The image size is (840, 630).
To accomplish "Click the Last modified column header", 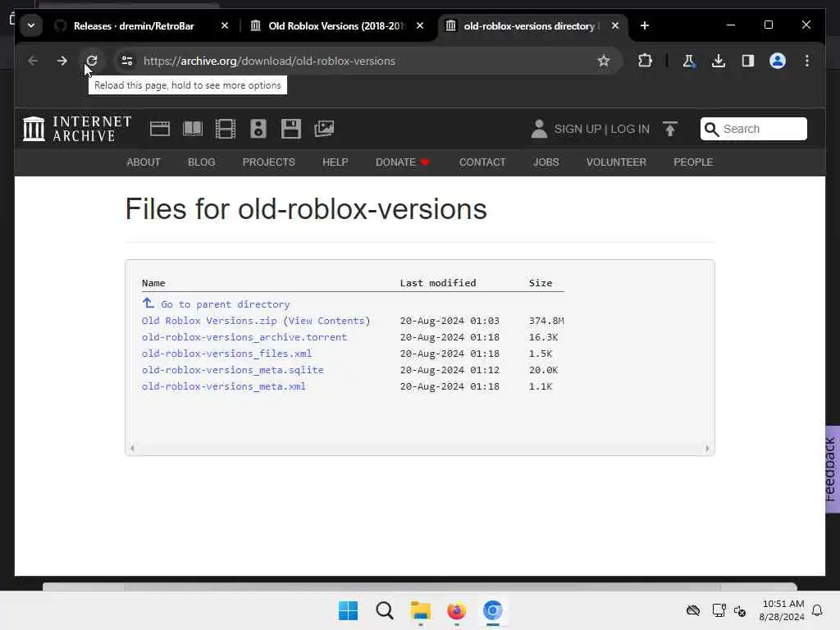I will click(x=438, y=283).
